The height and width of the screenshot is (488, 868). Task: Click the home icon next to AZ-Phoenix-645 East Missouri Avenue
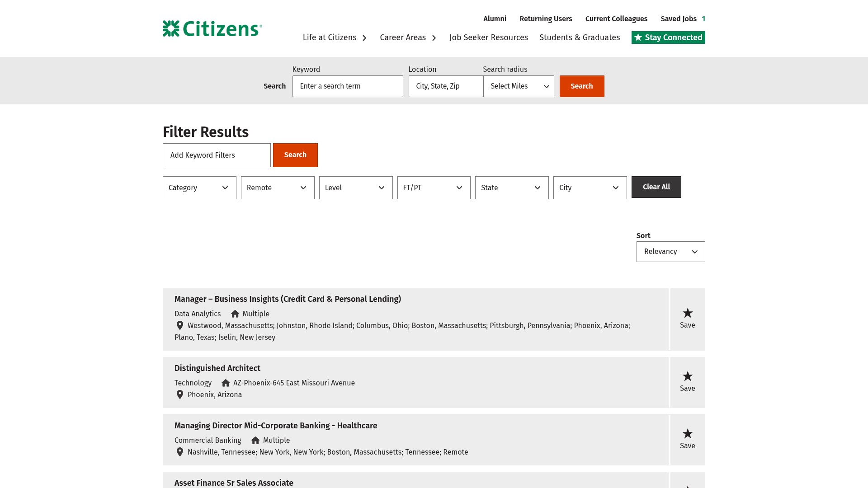(226, 383)
